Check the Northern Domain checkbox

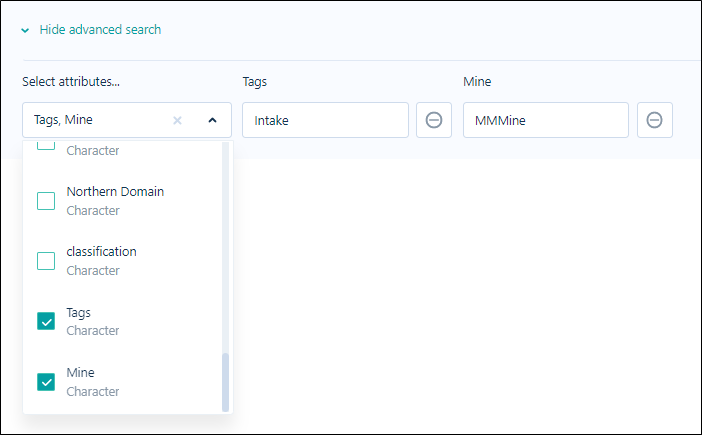pyautogui.click(x=46, y=201)
